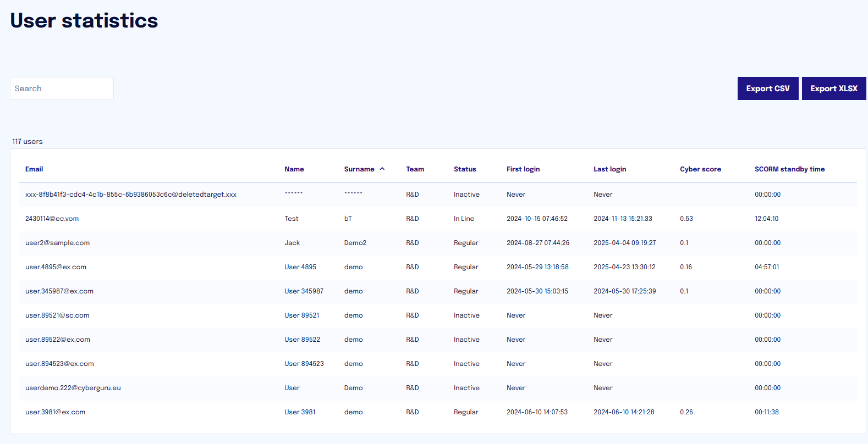Sort by Surname column header
This screenshot has height=444, width=868.
(x=359, y=169)
